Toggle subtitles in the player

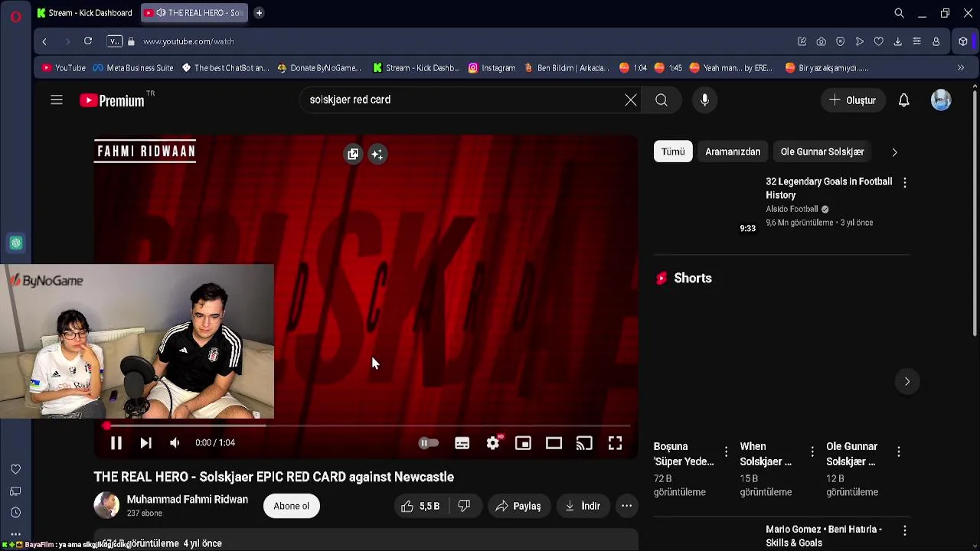point(462,443)
